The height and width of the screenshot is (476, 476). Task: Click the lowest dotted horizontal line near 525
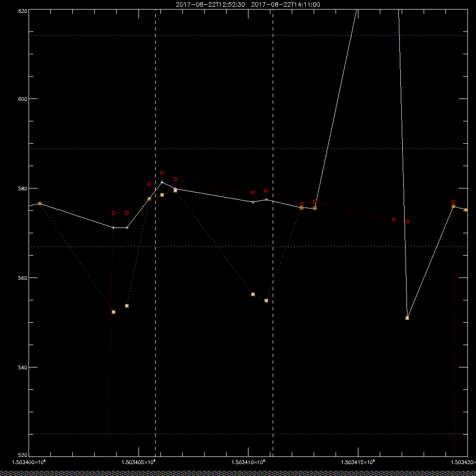click(248, 434)
